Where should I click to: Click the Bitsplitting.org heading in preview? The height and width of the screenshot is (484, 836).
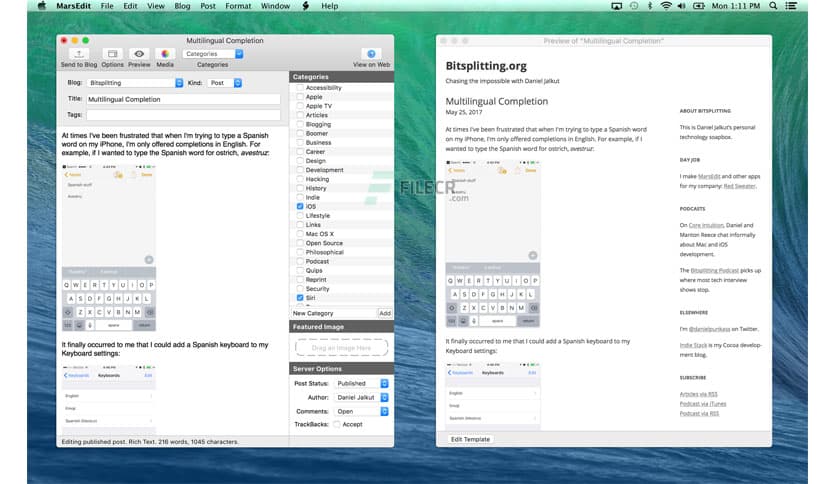[486, 66]
